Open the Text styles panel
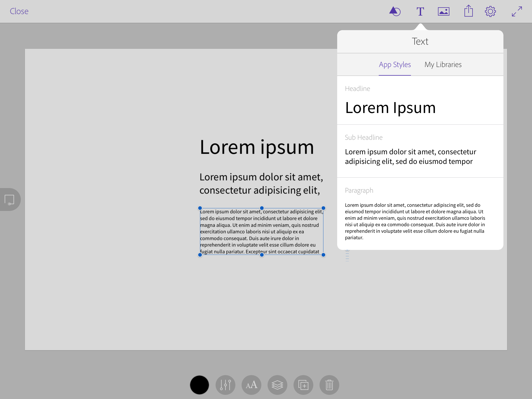 point(420,11)
